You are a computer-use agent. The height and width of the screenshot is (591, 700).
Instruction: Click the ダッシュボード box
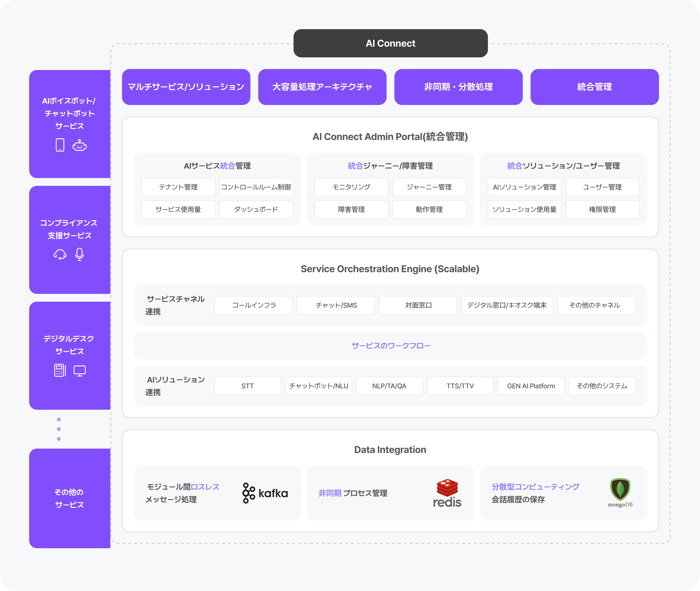[256, 209]
